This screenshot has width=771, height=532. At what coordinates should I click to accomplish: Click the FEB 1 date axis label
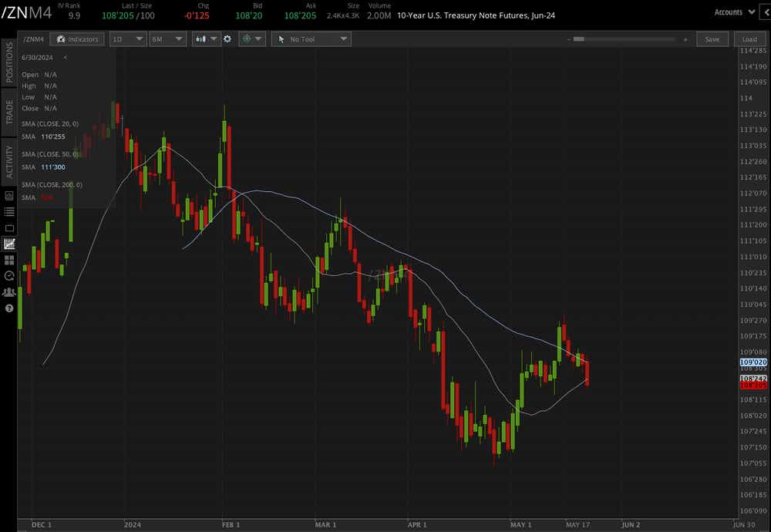[x=231, y=524]
